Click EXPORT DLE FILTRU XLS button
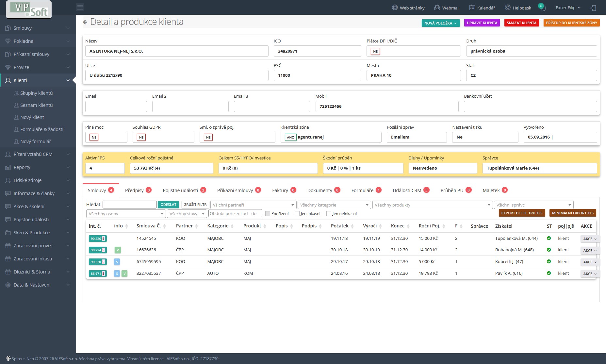The height and width of the screenshot is (364, 606). click(x=522, y=213)
